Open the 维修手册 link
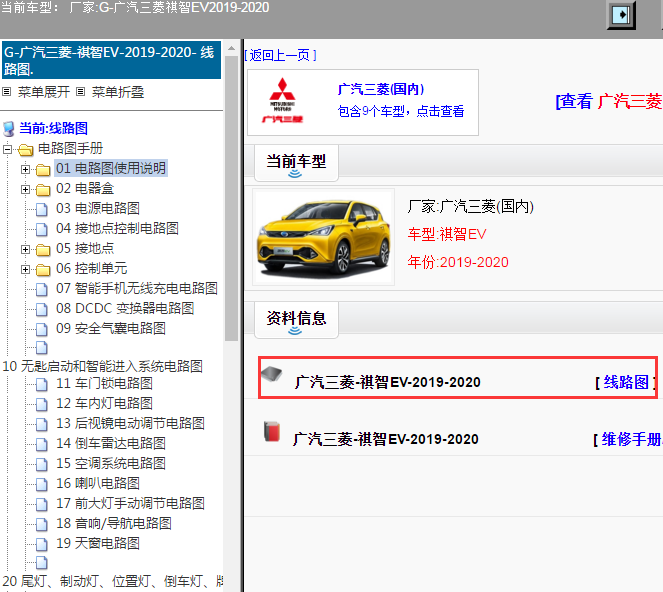Image resolution: width=663 pixels, height=592 pixels. pos(632,439)
